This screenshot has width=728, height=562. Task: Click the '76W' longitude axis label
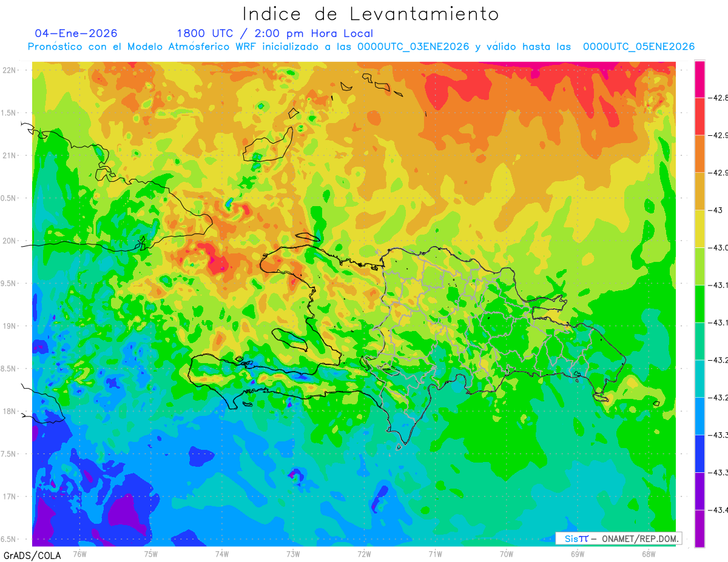pyautogui.click(x=79, y=554)
